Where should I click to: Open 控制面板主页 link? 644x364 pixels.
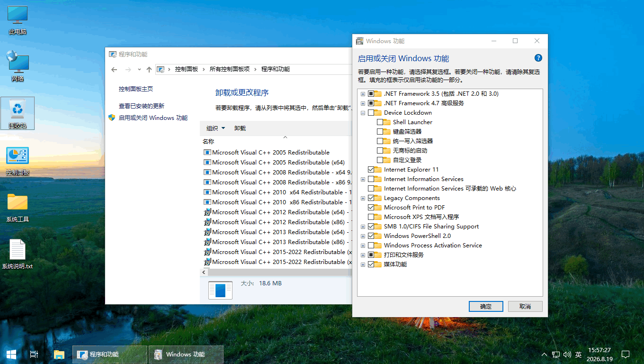click(x=136, y=89)
